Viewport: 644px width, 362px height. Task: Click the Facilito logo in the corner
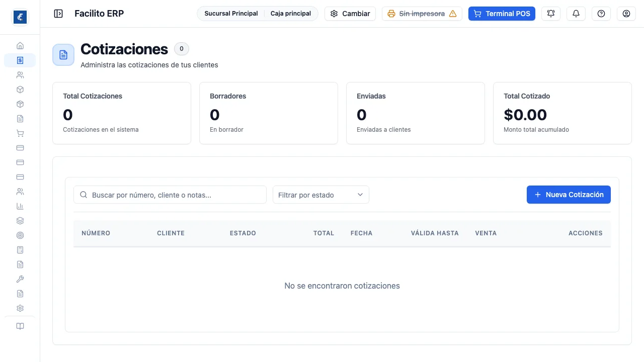click(x=20, y=17)
